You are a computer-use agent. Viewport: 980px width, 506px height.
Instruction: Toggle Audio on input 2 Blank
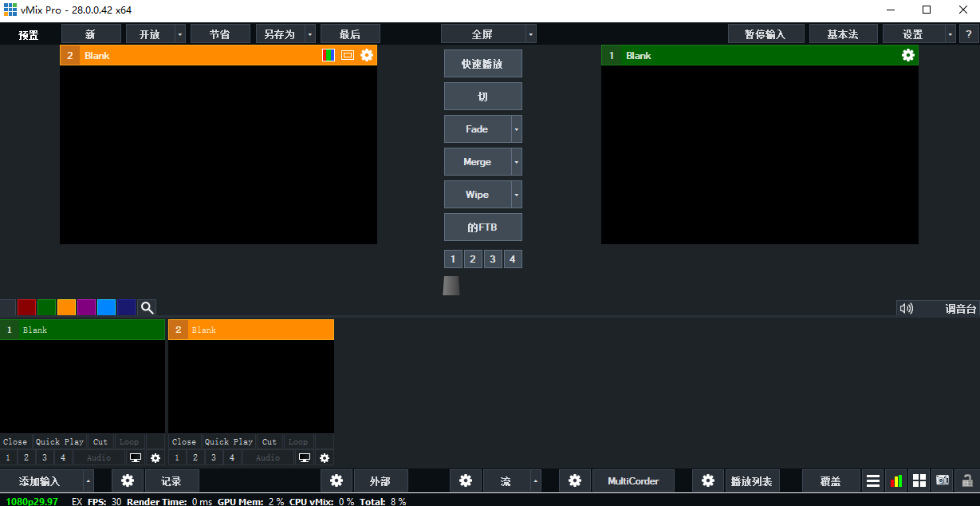coord(269,457)
